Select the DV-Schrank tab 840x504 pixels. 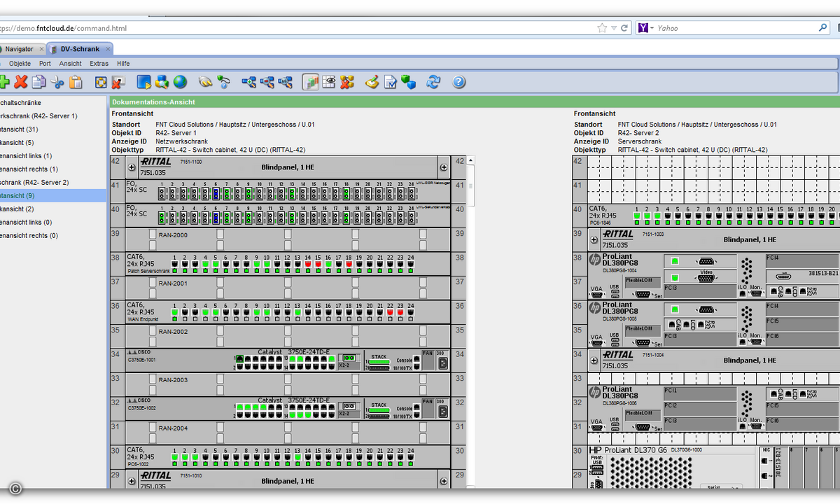[x=80, y=49]
